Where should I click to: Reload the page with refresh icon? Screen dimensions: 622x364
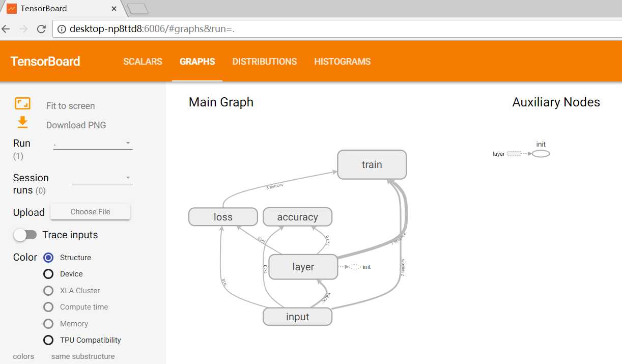pos(41,29)
